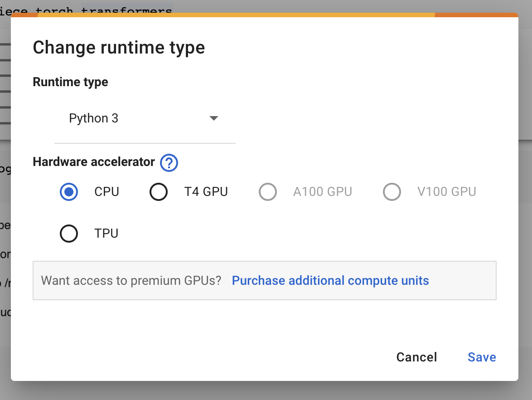
Task: Click the Runtime type dropdown arrow
Action: coord(214,118)
